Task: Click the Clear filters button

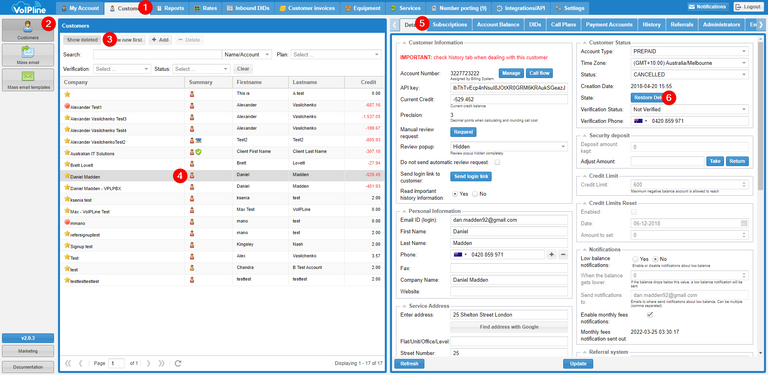Action: tap(243, 69)
